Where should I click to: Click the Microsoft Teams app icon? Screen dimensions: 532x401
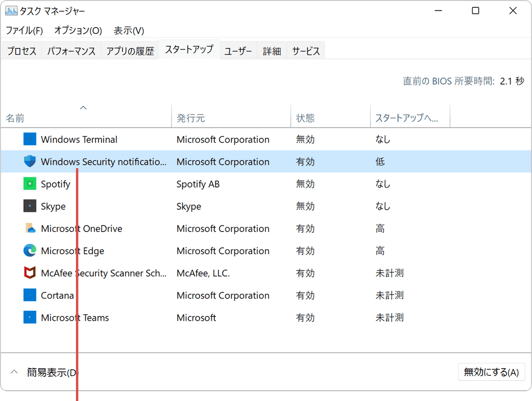[30, 317]
